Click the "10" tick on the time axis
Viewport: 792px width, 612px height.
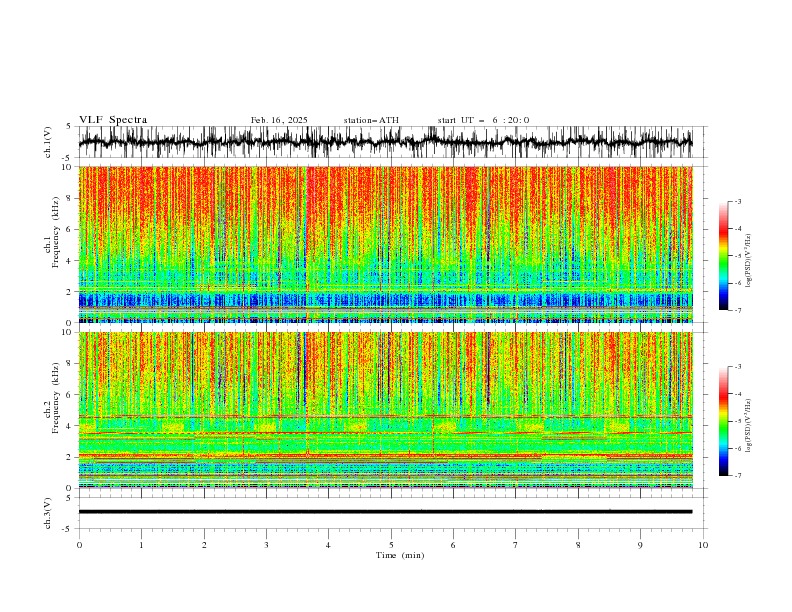pyautogui.click(x=703, y=545)
